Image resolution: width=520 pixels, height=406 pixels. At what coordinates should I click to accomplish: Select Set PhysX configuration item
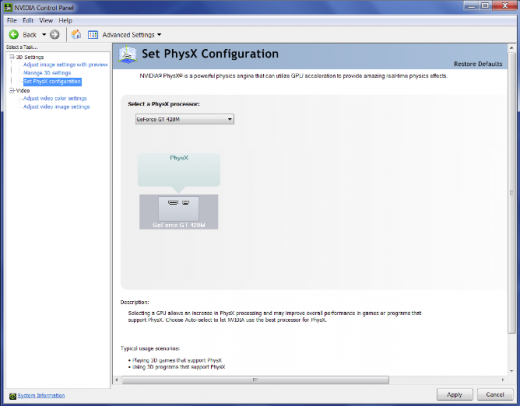click(52, 81)
